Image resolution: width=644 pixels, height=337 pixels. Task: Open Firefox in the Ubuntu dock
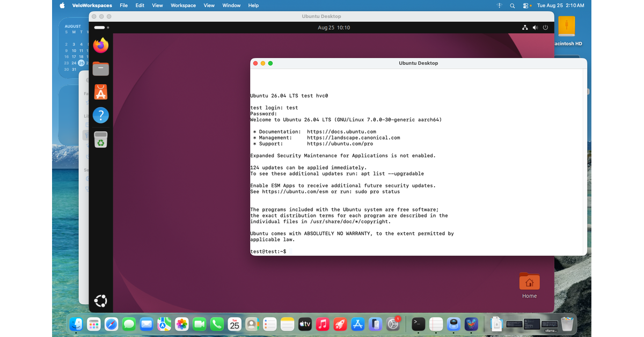click(101, 46)
